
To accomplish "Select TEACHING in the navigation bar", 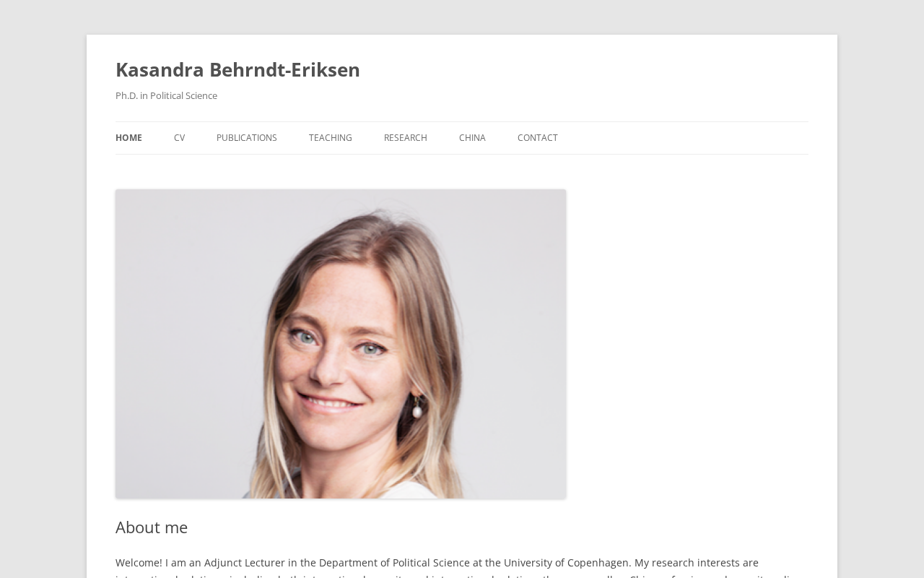I will click(x=331, y=138).
